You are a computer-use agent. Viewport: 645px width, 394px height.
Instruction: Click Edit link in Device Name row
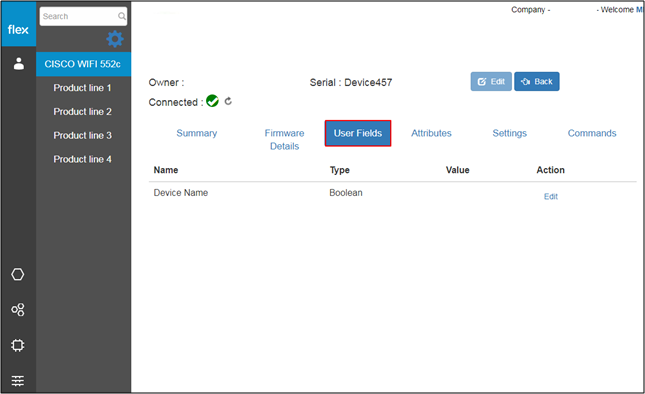tap(551, 197)
